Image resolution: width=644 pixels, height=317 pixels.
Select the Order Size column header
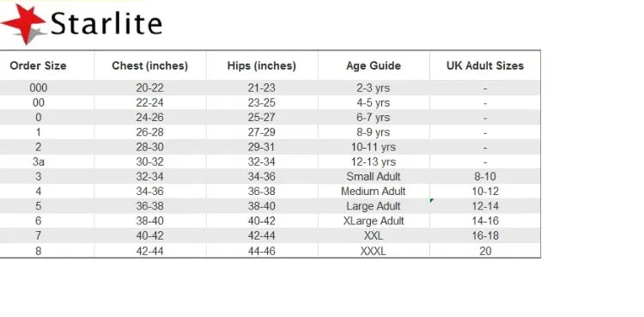pyautogui.click(x=38, y=66)
